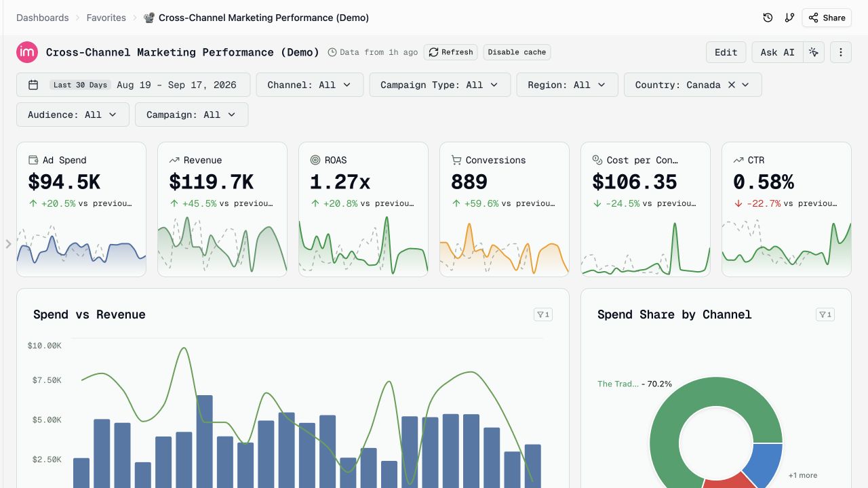Click the Ad Spend card icon

click(33, 160)
